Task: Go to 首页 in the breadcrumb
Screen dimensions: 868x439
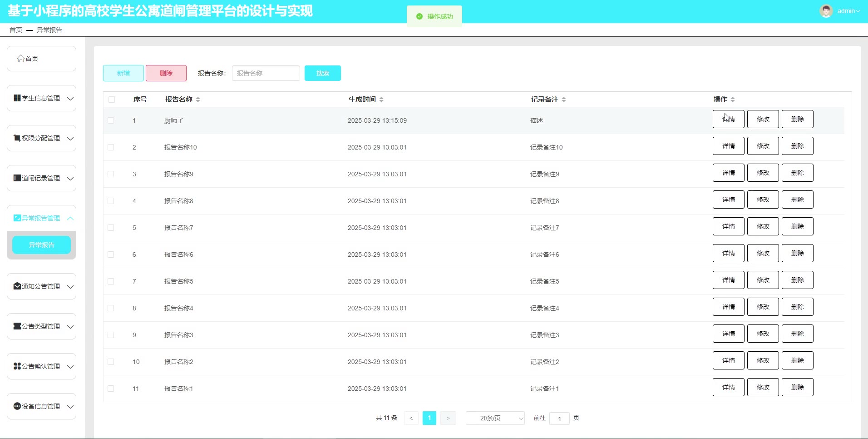Action: (x=16, y=30)
